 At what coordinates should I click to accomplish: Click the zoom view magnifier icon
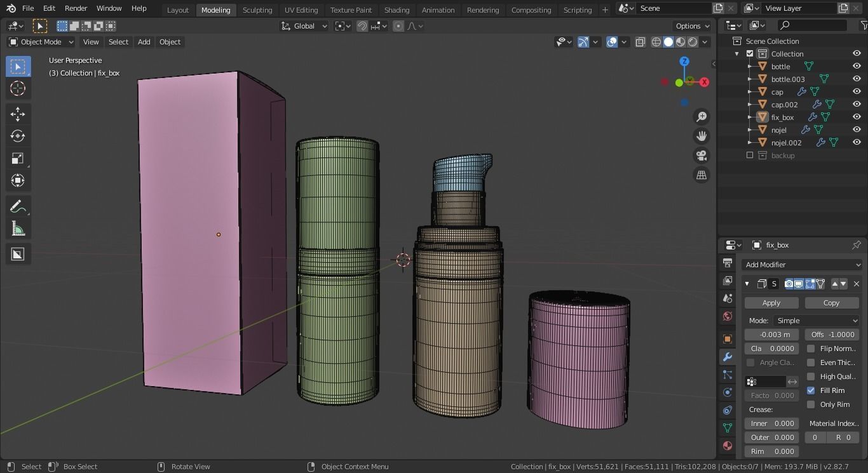[702, 117]
